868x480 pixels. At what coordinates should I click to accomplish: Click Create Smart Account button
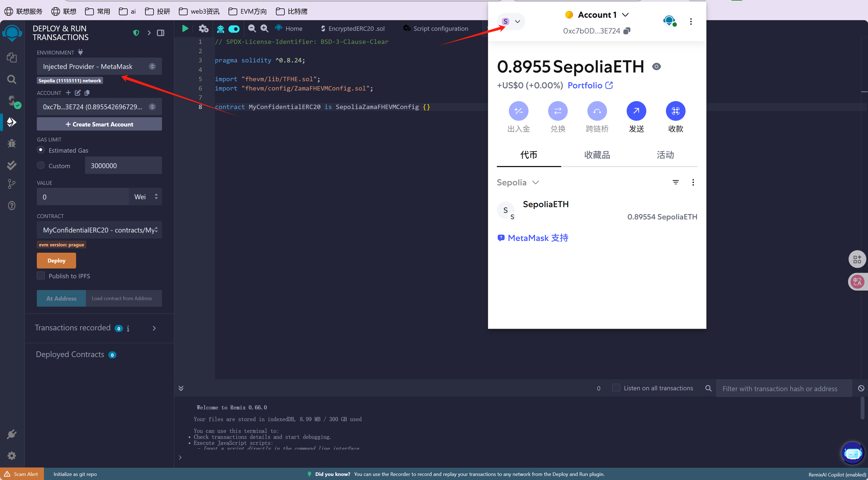99,124
